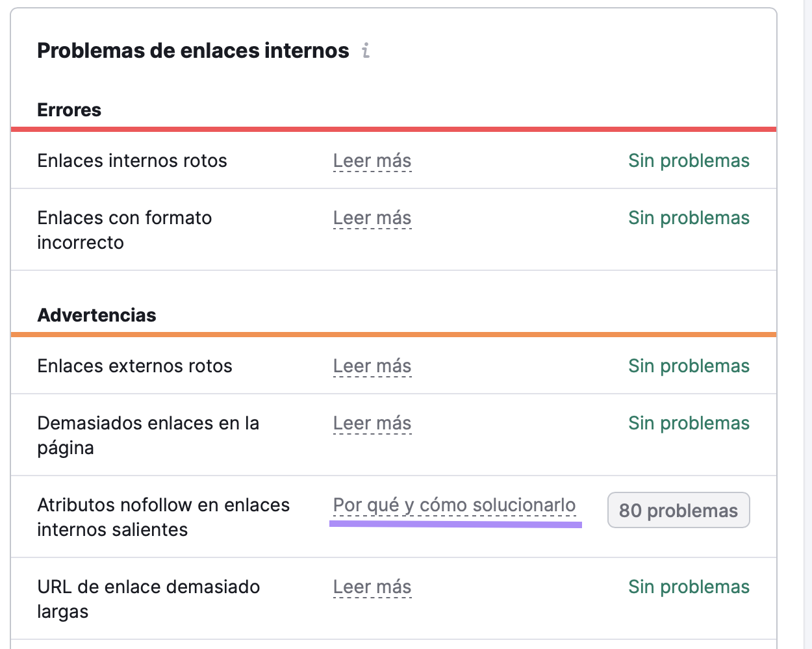The height and width of the screenshot is (649, 812).
Task: Select the 'Errores' section header
Action: 69,110
